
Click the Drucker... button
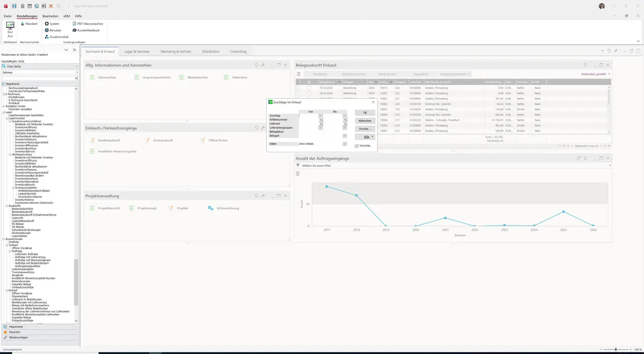tap(365, 129)
